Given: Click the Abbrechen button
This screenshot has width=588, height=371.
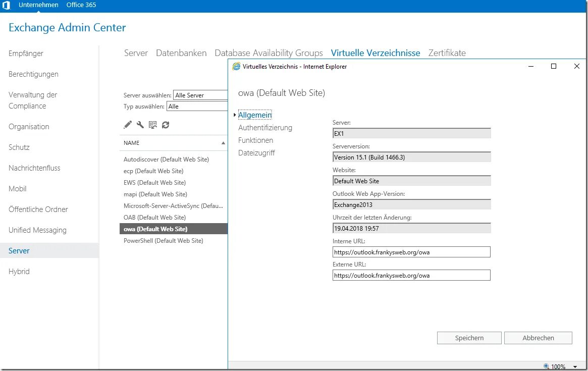Looking at the screenshot, I should tap(538, 338).
